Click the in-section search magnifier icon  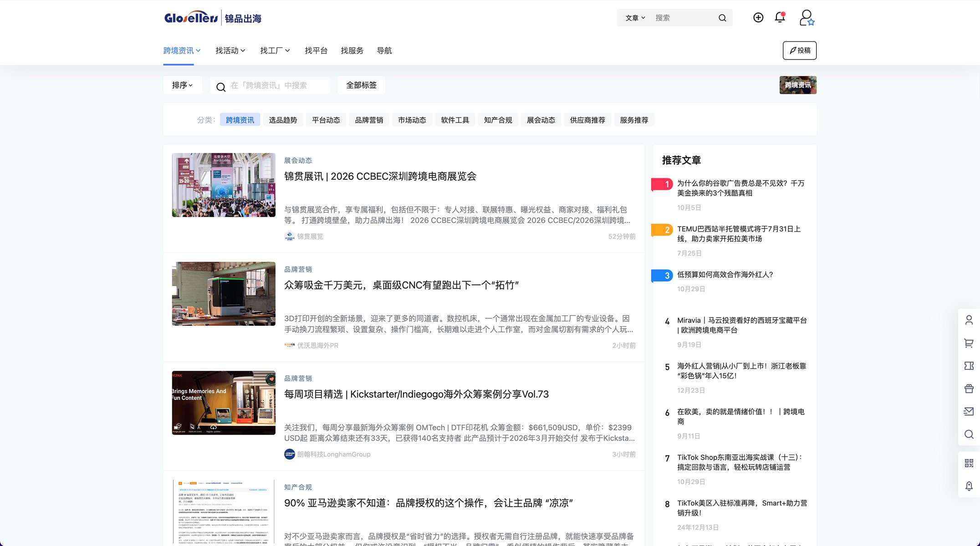click(221, 87)
